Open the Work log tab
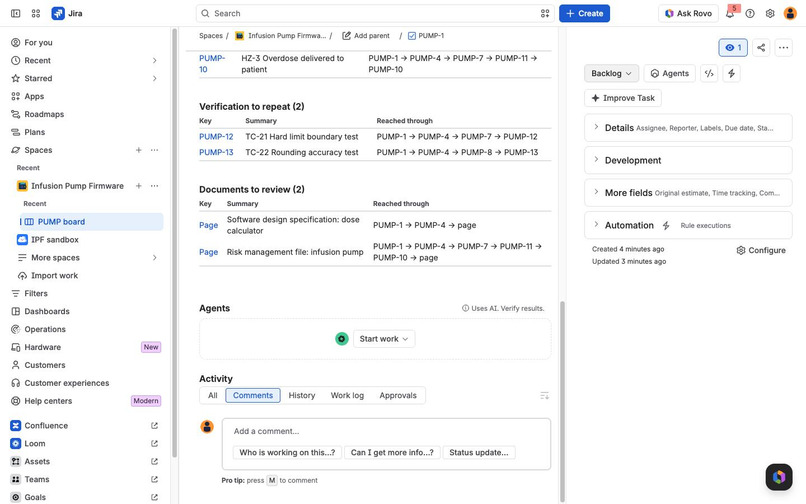806x504 pixels. pyautogui.click(x=347, y=395)
